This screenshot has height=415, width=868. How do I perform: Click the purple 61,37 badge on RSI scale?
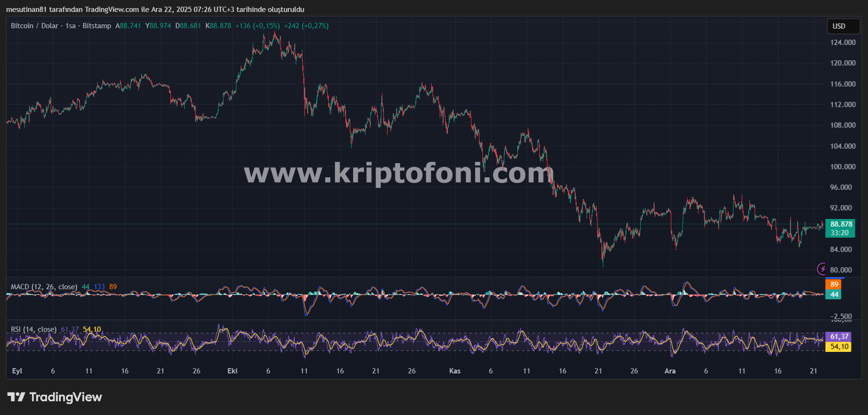839,337
